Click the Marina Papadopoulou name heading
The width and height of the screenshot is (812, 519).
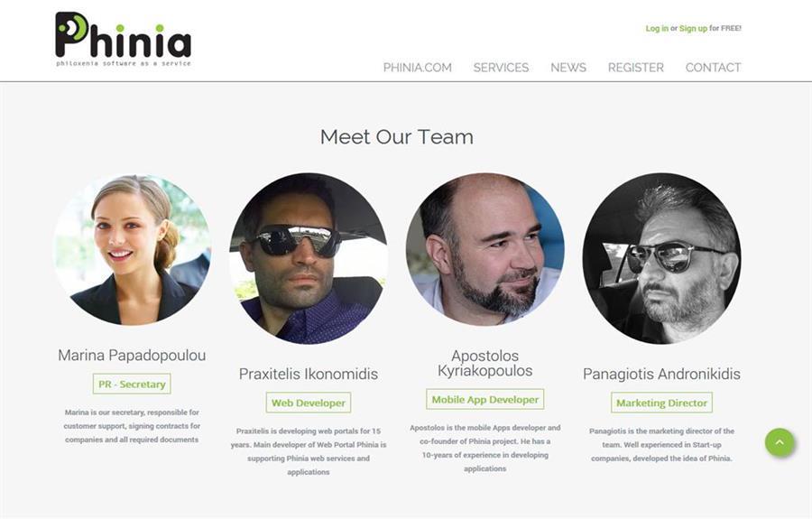click(132, 356)
